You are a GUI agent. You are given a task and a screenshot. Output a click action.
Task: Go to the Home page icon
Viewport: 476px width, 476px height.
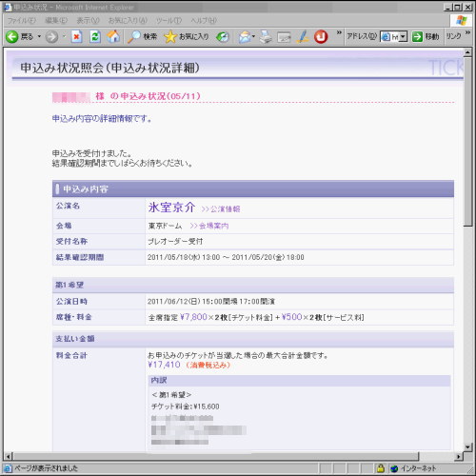(x=113, y=37)
